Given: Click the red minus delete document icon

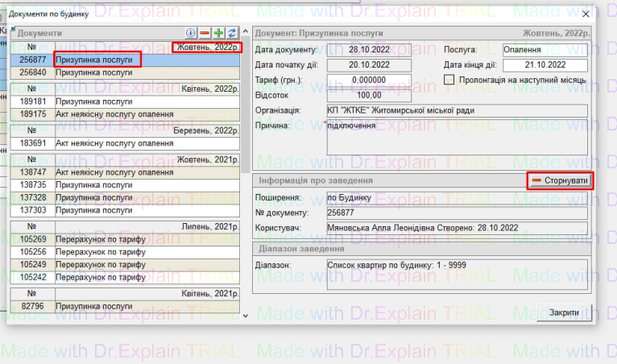Looking at the screenshot, I should click(205, 33).
